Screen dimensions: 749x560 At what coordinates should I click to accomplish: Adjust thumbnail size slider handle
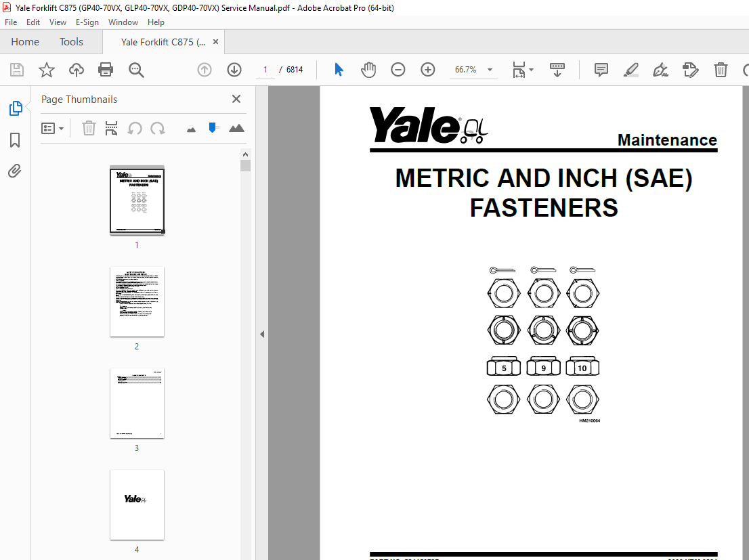click(x=213, y=127)
